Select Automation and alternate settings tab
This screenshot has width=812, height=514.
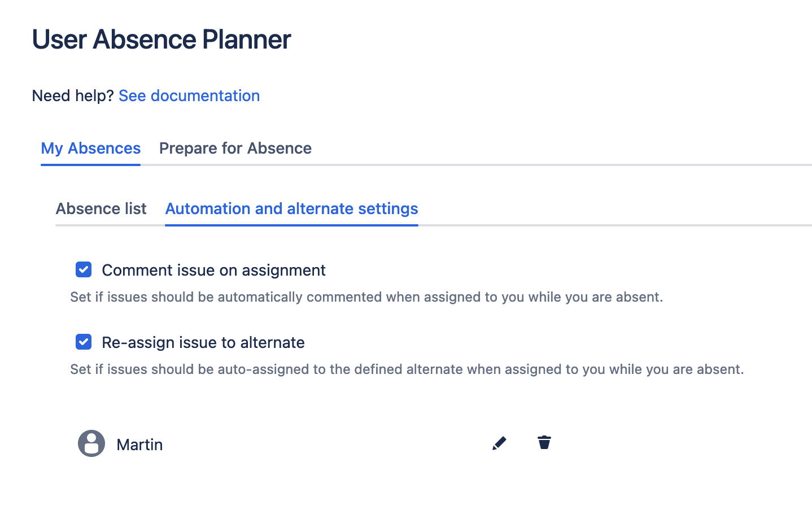pyautogui.click(x=291, y=209)
